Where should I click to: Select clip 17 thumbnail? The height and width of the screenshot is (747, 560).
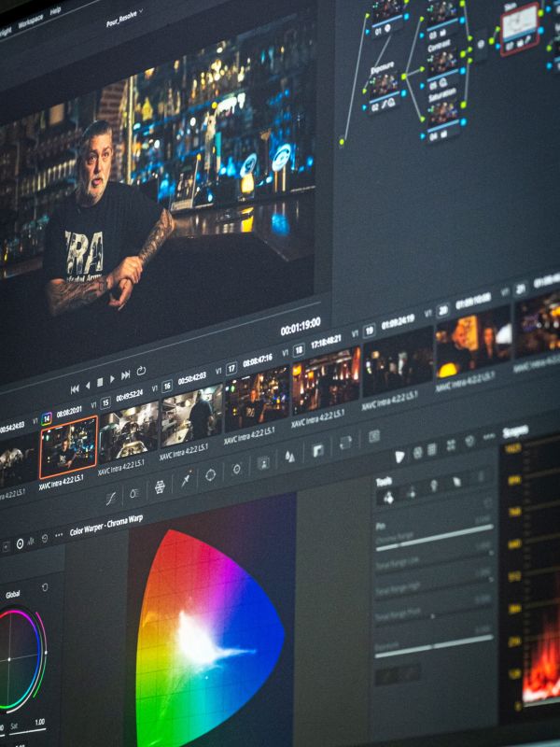(x=258, y=399)
